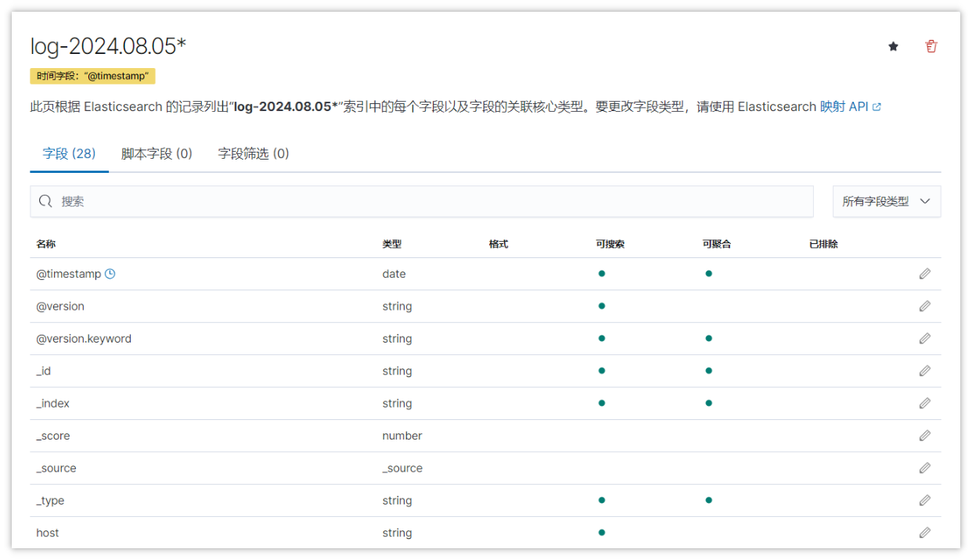
Task: Edit the @timestamp field pencil icon
Action: pos(925,274)
